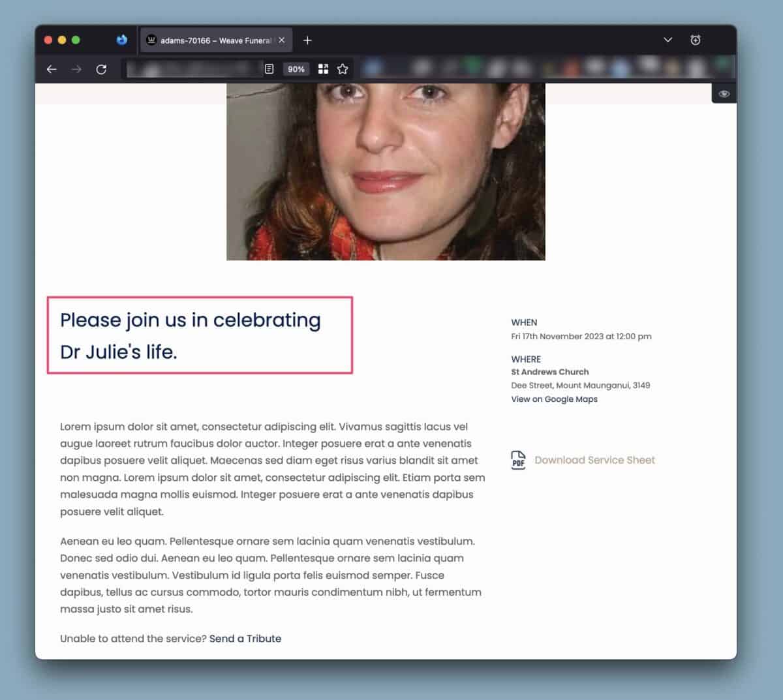Viewport: 783px width, 700px height.
Task: Click the woman's portrait photo
Action: coord(386,172)
